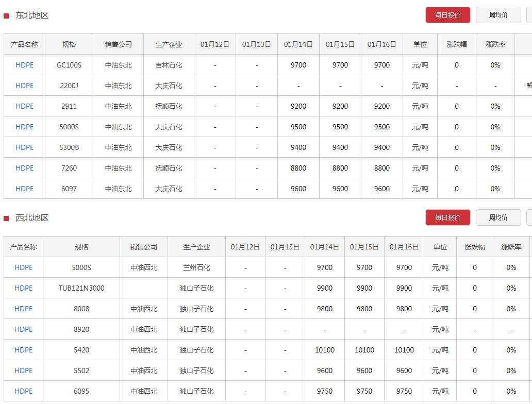
Task: Click spec cell 7260
Action: (69, 169)
